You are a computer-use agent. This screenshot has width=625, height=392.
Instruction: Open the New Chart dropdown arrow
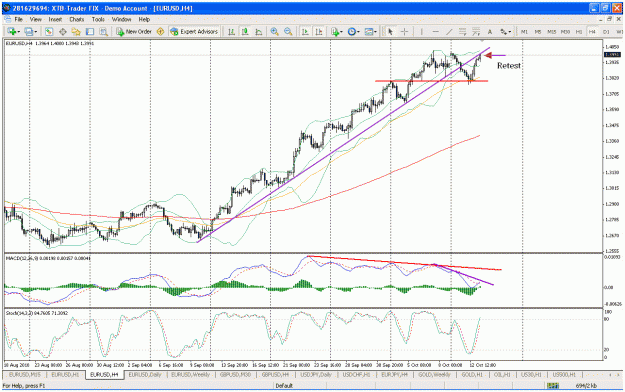click(18, 32)
